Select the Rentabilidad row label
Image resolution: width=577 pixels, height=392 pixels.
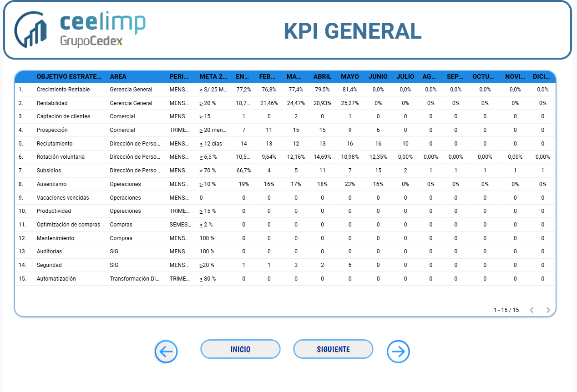pos(52,103)
